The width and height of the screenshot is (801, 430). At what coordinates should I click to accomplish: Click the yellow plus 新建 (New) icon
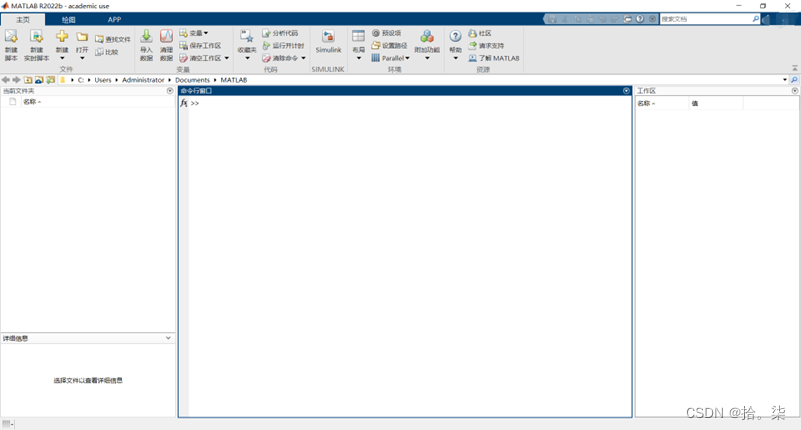click(x=62, y=36)
